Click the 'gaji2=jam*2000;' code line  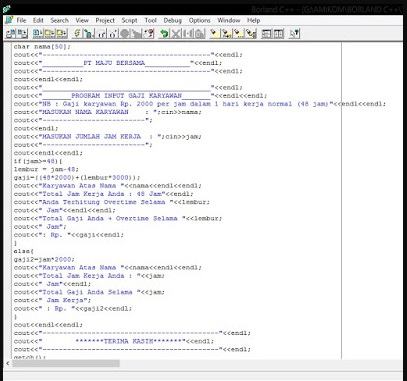[x=44, y=259]
